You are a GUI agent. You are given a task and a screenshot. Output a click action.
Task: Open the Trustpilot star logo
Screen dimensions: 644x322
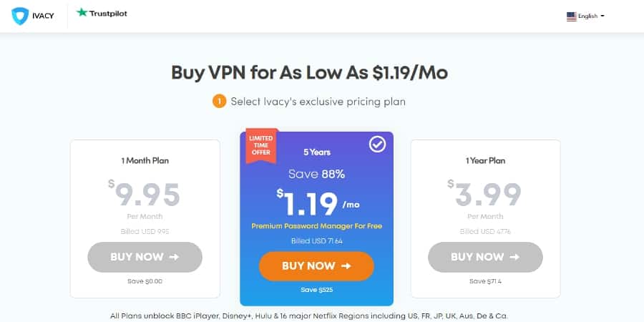tap(82, 13)
